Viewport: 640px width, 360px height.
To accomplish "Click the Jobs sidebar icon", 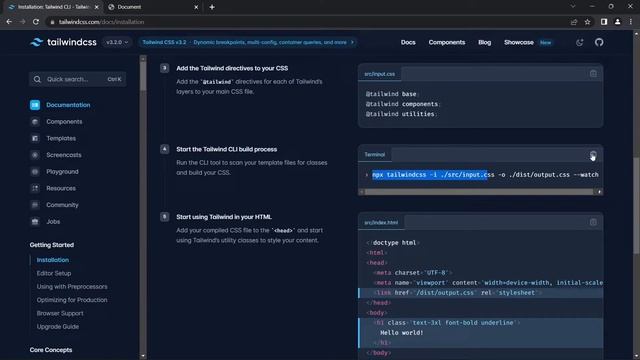I will pos(35,222).
